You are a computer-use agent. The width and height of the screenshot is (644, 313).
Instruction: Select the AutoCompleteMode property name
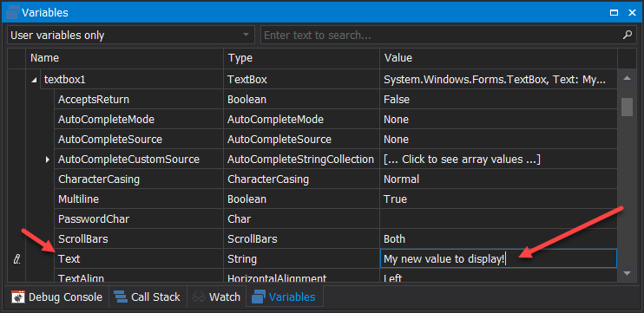coord(106,120)
